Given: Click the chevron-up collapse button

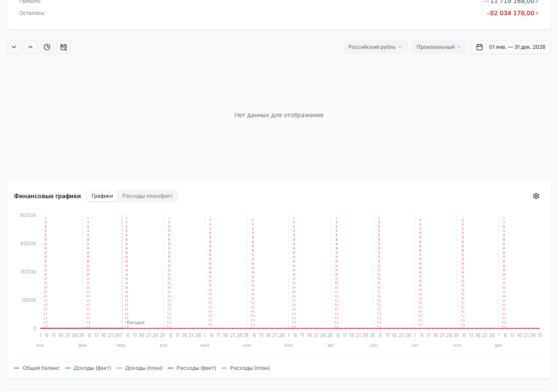Looking at the screenshot, I should coord(31,47).
